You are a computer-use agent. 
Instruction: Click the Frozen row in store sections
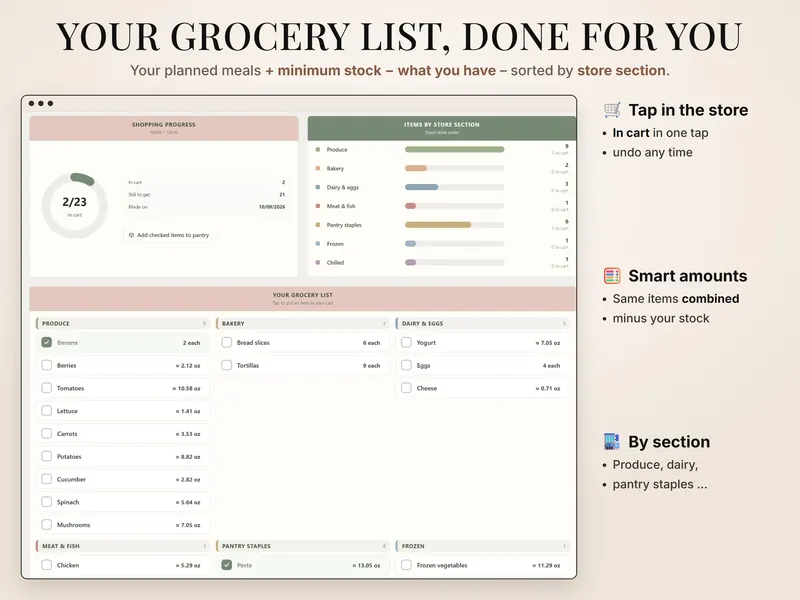442,244
